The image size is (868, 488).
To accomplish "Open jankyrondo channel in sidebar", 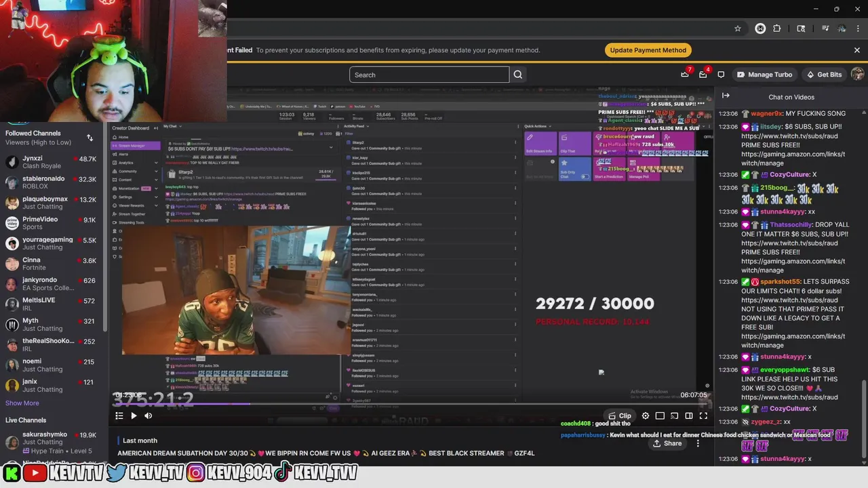I will pos(52,284).
